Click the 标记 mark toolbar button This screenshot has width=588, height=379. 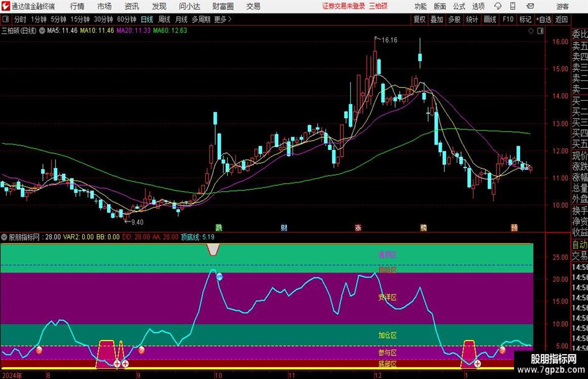click(525, 19)
